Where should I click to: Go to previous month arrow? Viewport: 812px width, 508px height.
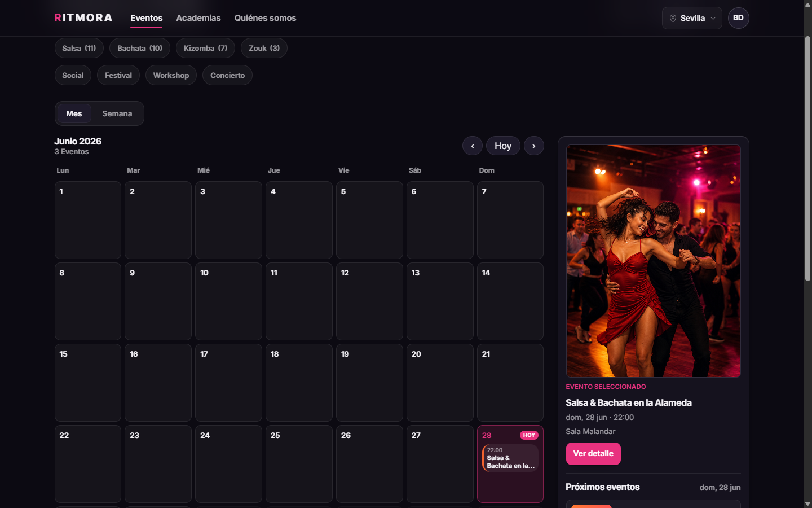click(x=473, y=146)
